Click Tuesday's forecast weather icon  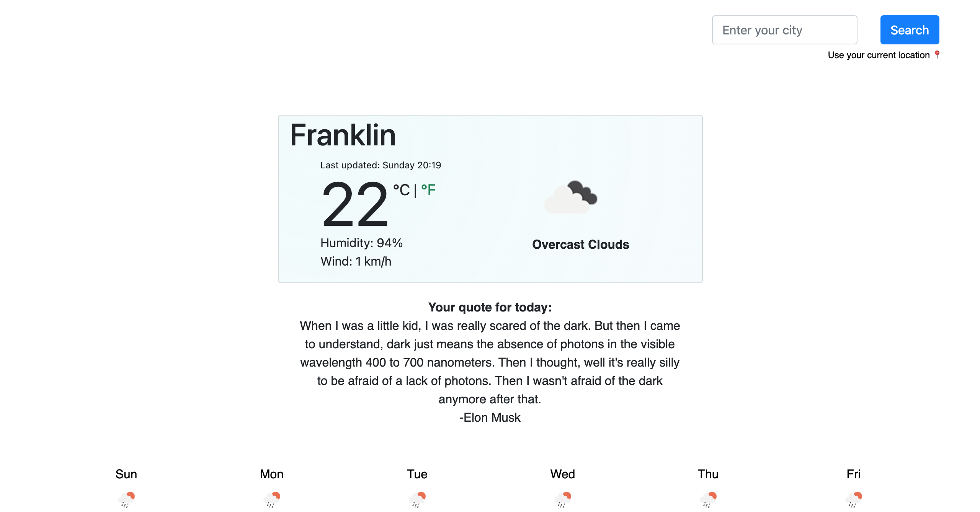417,499
